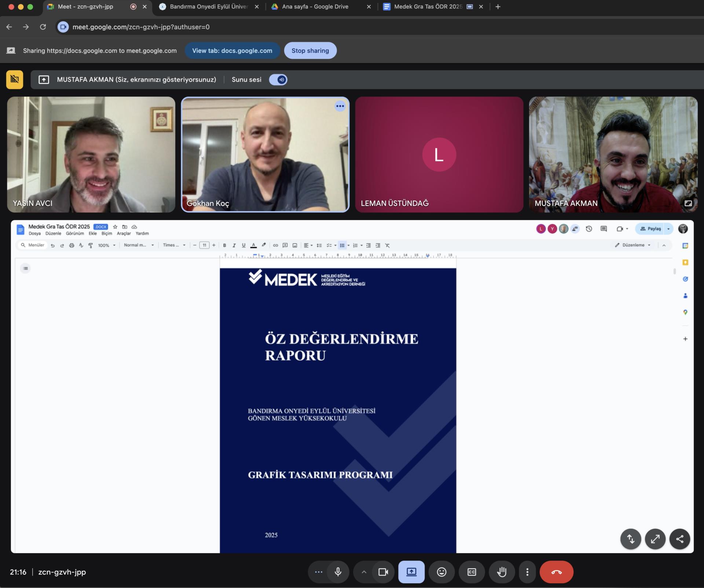Click View tab: docs.google.com button
Image resolution: width=704 pixels, height=588 pixels.
click(232, 51)
